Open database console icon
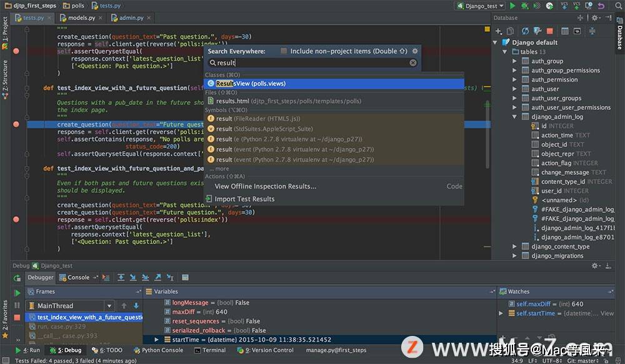This screenshot has width=625, height=364. tap(577, 31)
